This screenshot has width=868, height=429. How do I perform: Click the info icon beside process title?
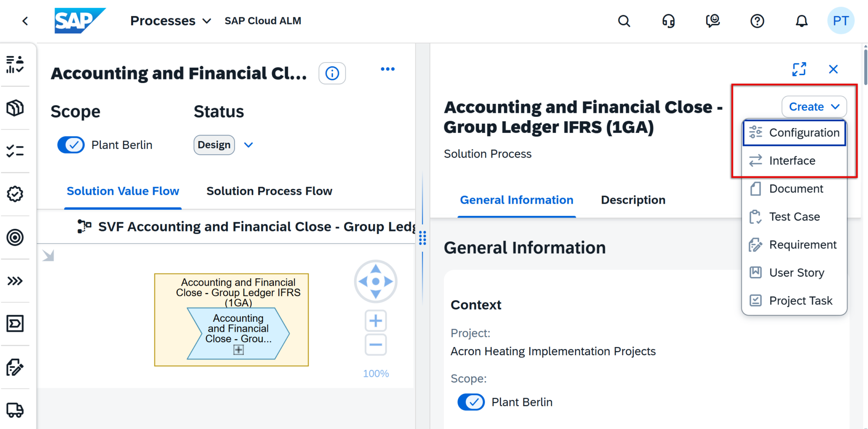pos(332,73)
